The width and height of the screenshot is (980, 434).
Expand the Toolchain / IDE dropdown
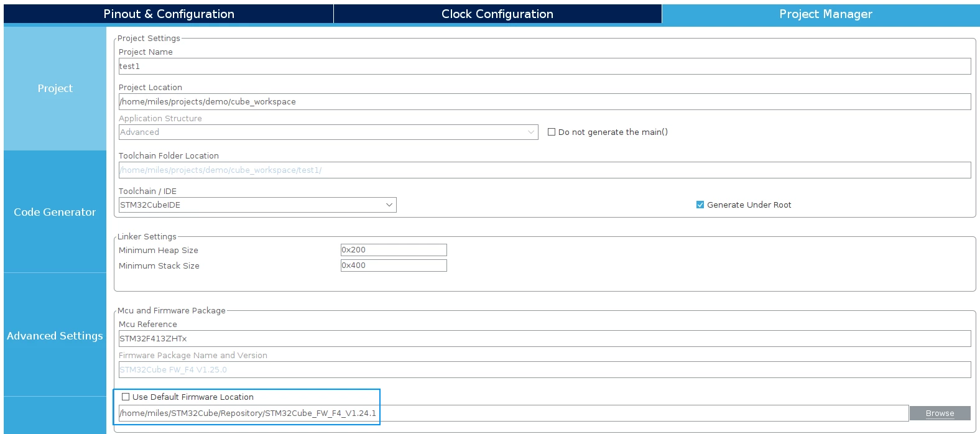pos(257,205)
